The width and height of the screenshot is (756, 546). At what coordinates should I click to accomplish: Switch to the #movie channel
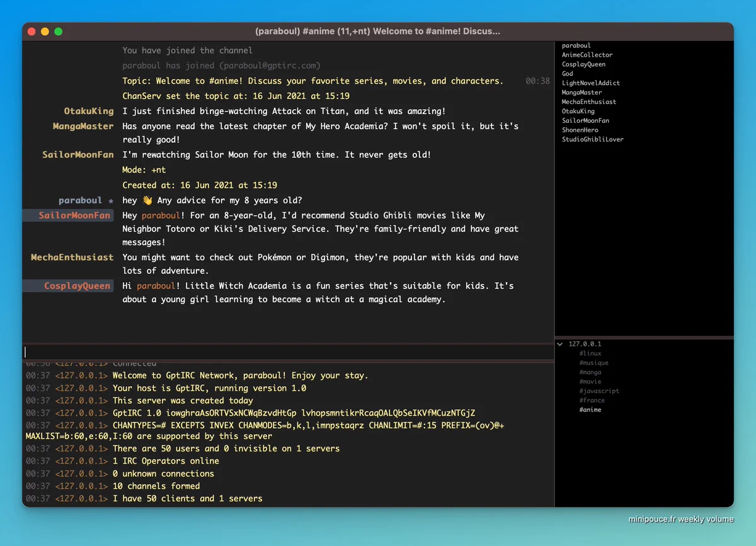590,382
